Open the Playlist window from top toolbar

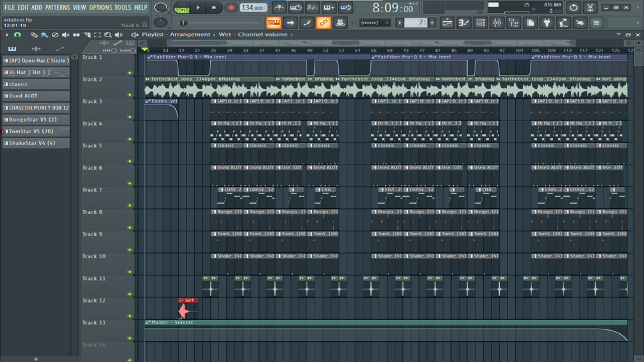[447, 23]
